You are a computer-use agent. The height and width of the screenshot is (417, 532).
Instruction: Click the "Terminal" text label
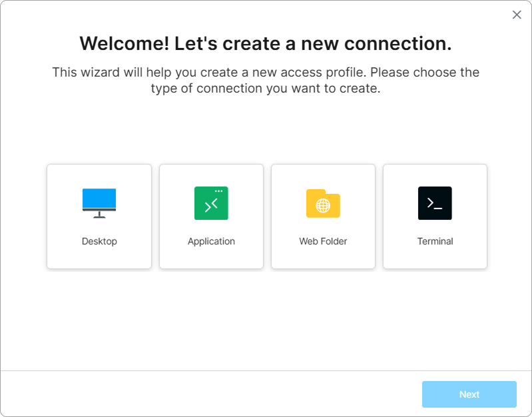point(435,241)
